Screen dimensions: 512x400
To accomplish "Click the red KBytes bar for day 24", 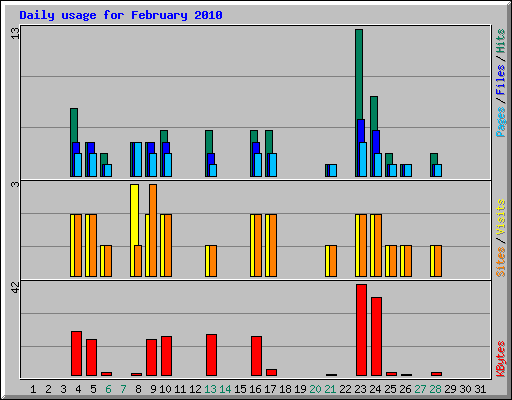I will (376, 337).
